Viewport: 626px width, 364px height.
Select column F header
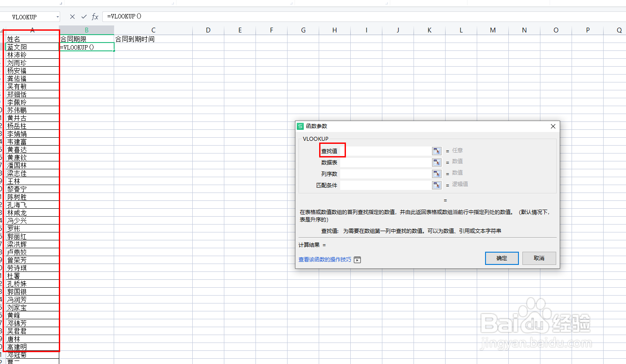[x=271, y=30]
